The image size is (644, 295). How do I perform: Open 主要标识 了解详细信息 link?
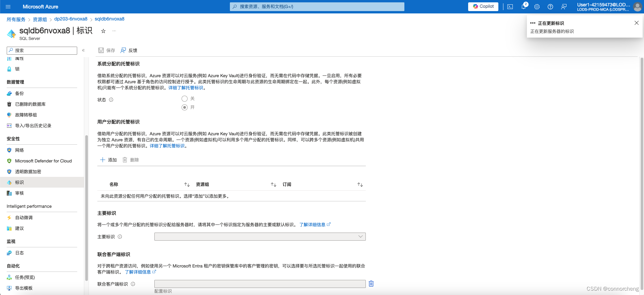point(315,225)
